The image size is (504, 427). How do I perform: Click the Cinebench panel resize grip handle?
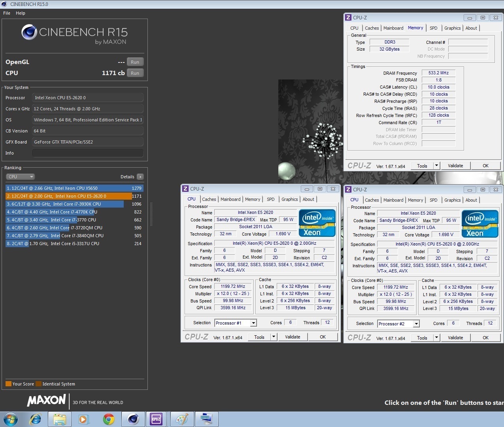[151, 214]
